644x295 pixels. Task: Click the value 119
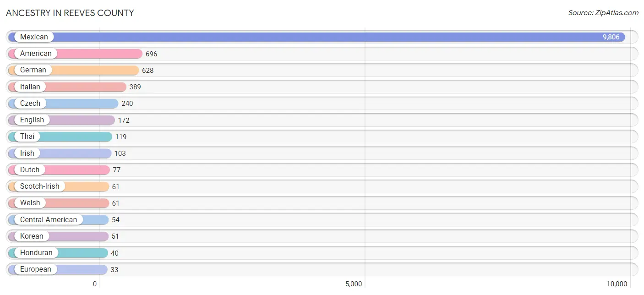coord(121,137)
